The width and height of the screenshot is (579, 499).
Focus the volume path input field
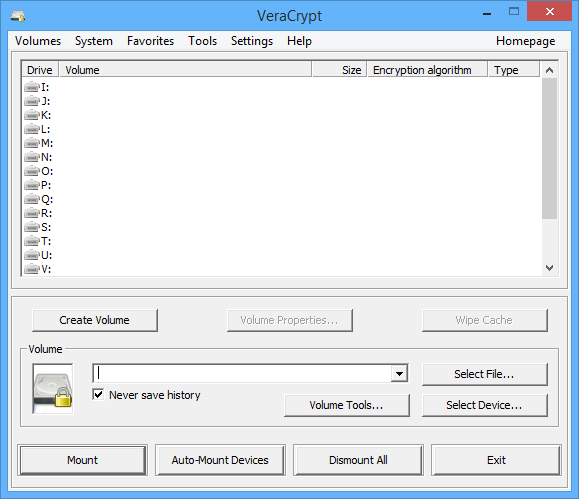tap(242, 373)
